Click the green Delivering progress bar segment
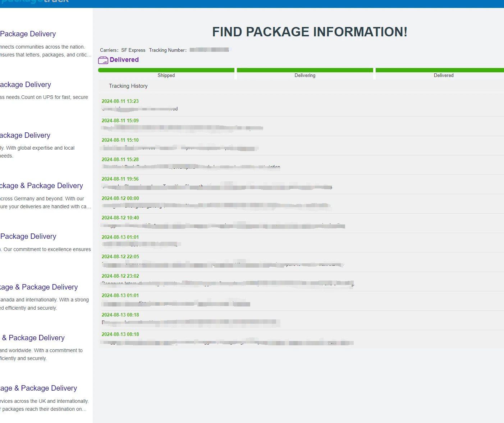 coord(305,70)
